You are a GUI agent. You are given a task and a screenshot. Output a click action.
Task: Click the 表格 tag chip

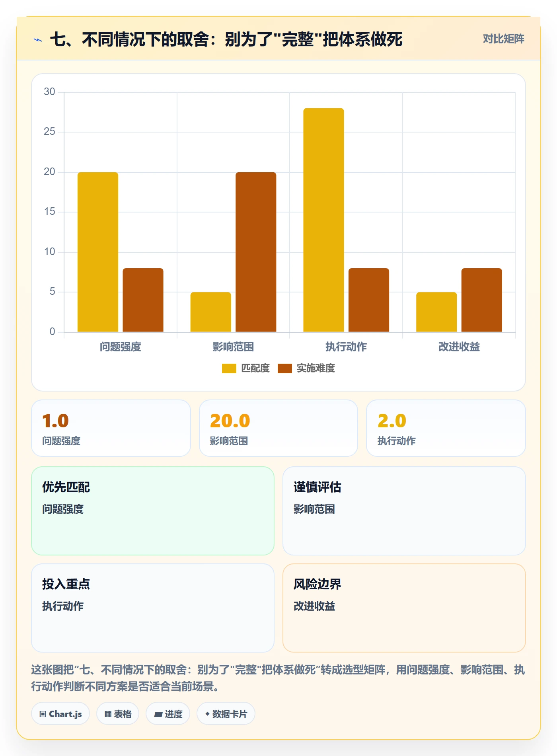[x=118, y=714]
